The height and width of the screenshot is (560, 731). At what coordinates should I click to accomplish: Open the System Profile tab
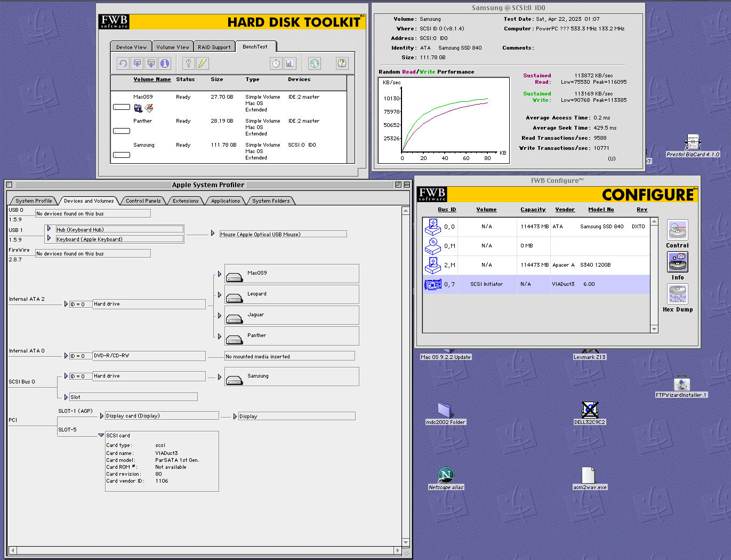[x=34, y=201]
